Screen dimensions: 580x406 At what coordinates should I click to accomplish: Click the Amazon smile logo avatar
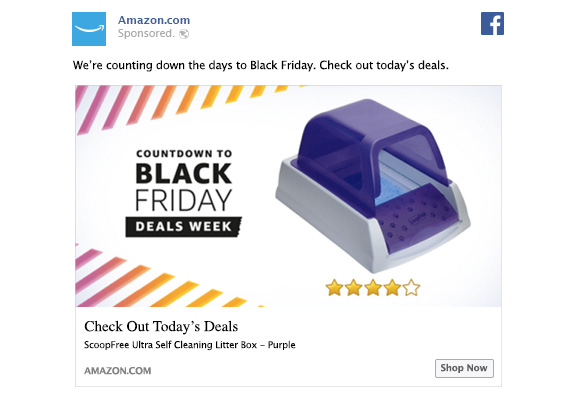(x=89, y=29)
